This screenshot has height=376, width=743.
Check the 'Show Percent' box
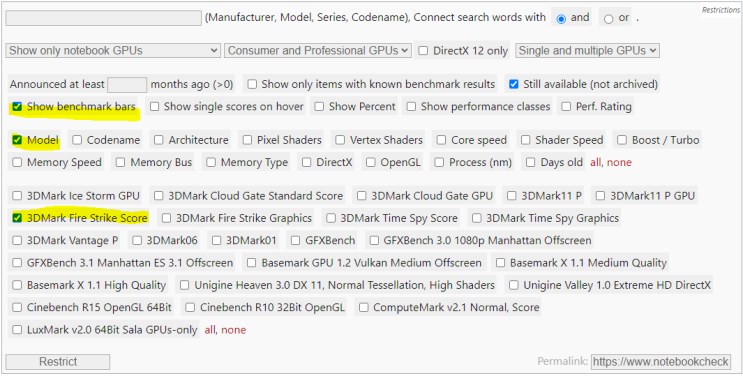coord(319,107)
